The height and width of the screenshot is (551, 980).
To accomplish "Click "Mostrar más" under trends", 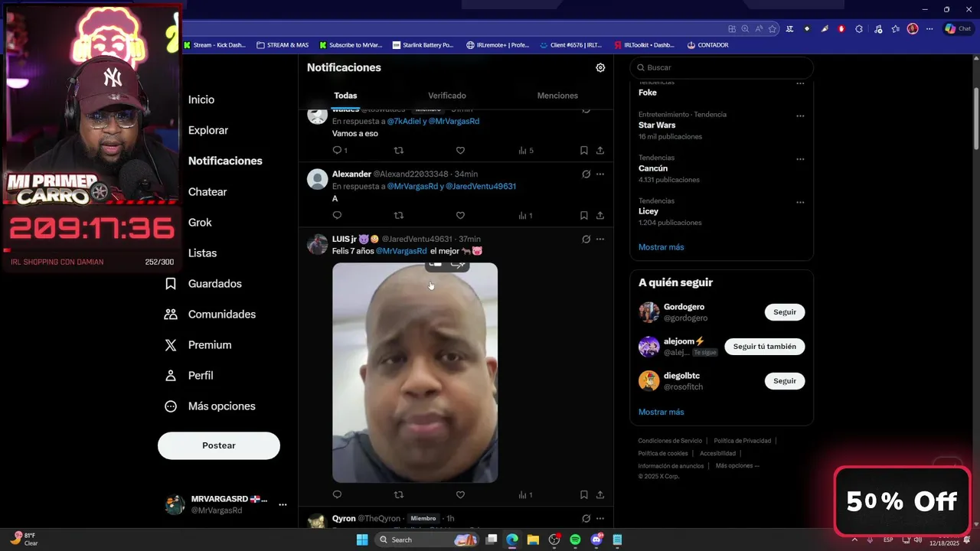I will tap(661, 247).
